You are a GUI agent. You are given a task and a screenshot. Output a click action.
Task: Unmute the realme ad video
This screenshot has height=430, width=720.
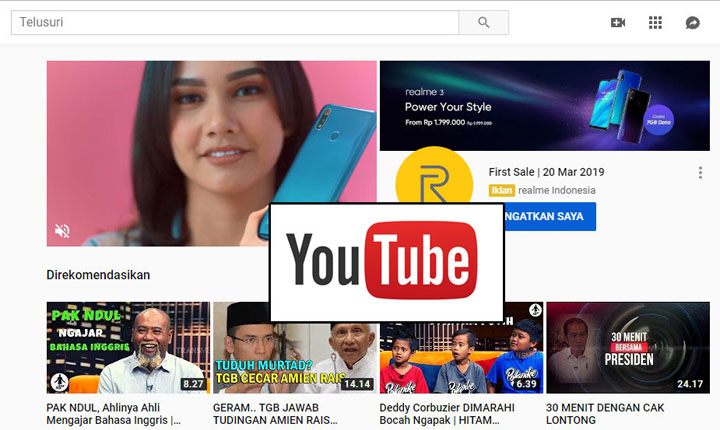(62, 230)
